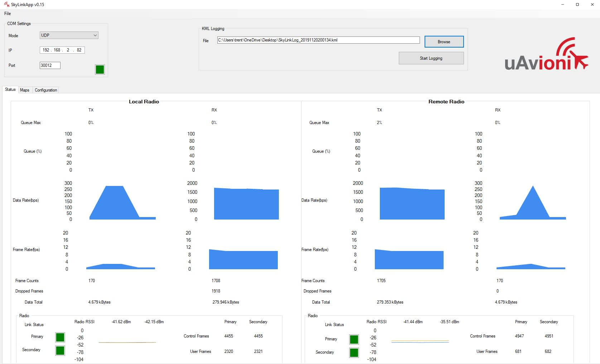Switch to the Status tab

pos(10,89)
